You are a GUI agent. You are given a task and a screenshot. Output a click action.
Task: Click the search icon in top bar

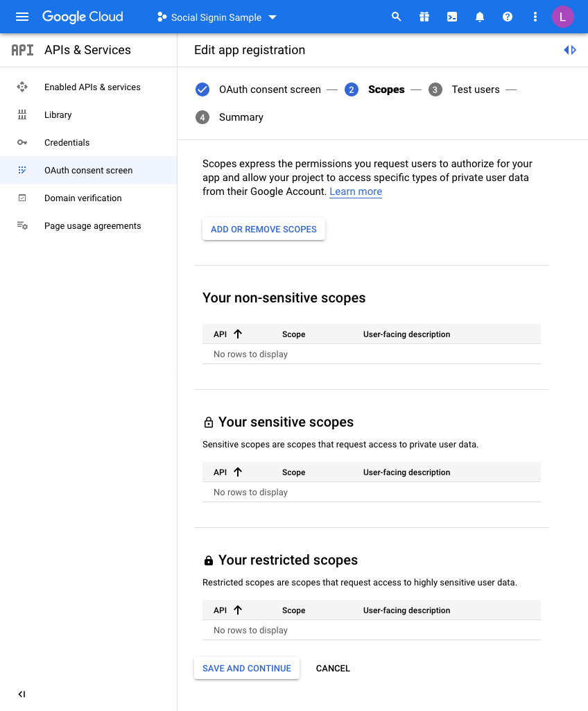point(396,16)
